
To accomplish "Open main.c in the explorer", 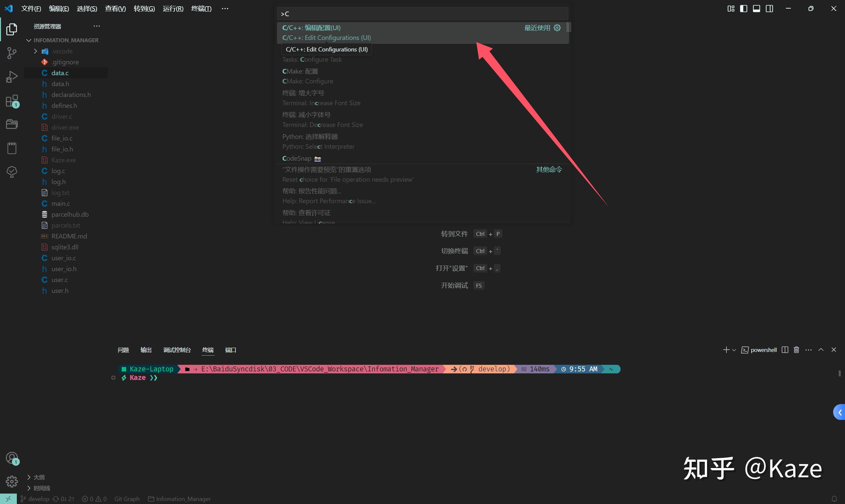I will pyautogui.click(x=60, y=204).
